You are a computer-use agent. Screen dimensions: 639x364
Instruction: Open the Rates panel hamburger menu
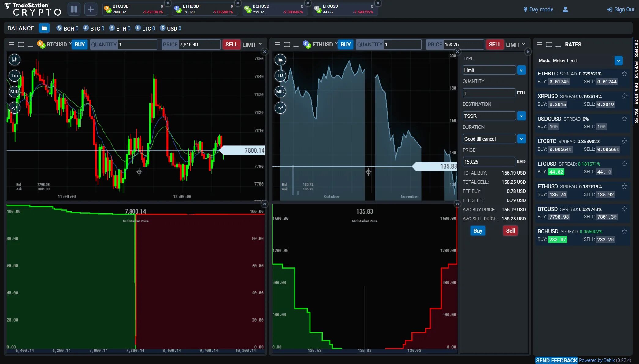tap(540, 44)
